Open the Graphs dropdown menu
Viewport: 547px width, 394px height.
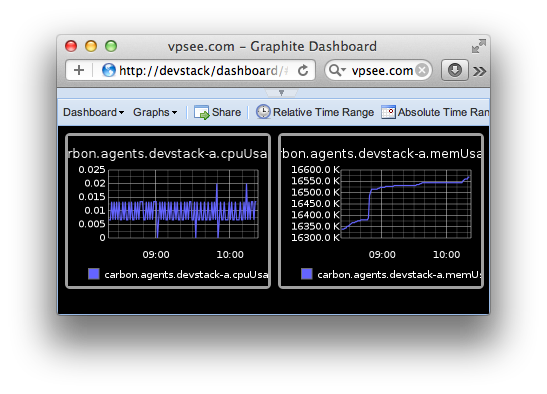pos(155,112)
